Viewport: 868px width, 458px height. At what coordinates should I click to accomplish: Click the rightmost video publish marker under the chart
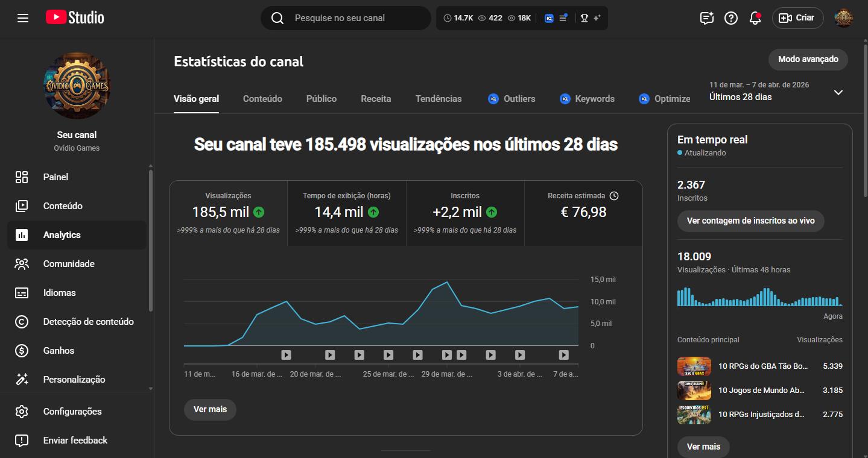tap(563, 355)
